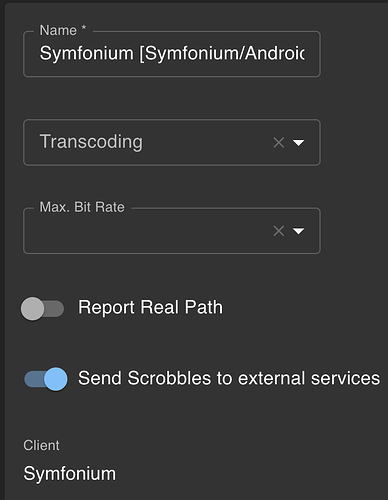Click the 'Transcoding' placeholder text
Screen dimensions: 388x500
coord(91,142)
